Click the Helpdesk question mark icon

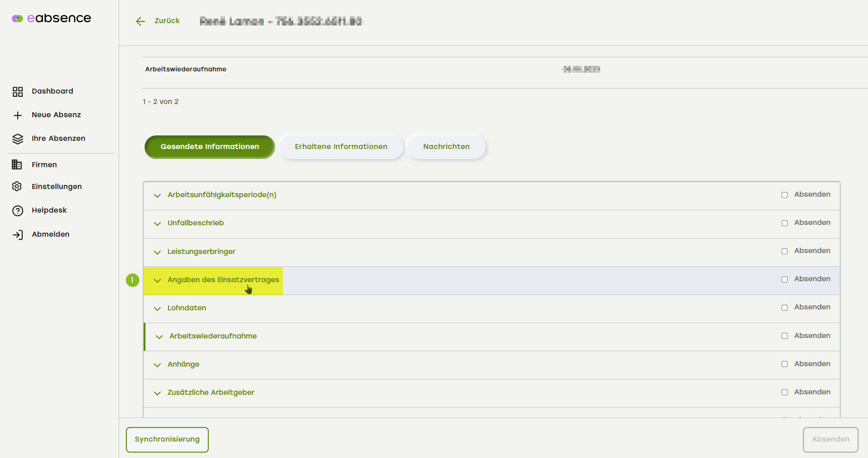18,211
